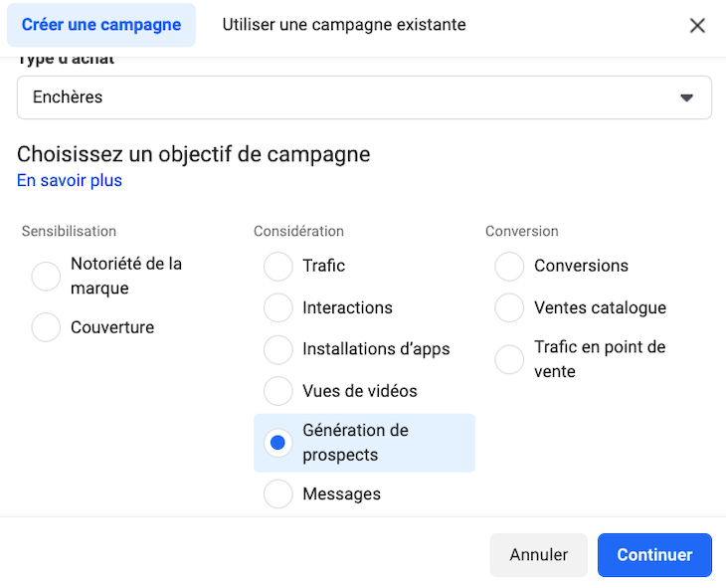This screenshot has height=588, width=726.
Task: Click the selected Génération de prospects radio
Action: coord(278,443)
